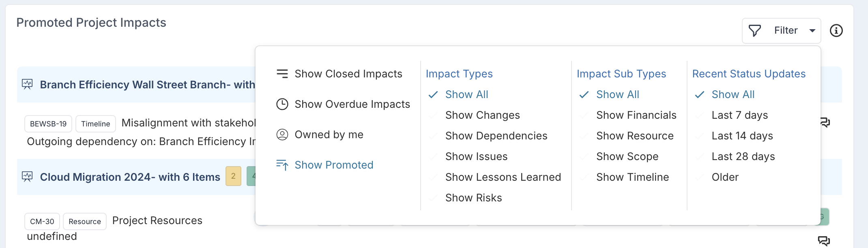Viewport: 868px width, 248px height.
Task: Click the funnel filter icon
Action: 754,31
